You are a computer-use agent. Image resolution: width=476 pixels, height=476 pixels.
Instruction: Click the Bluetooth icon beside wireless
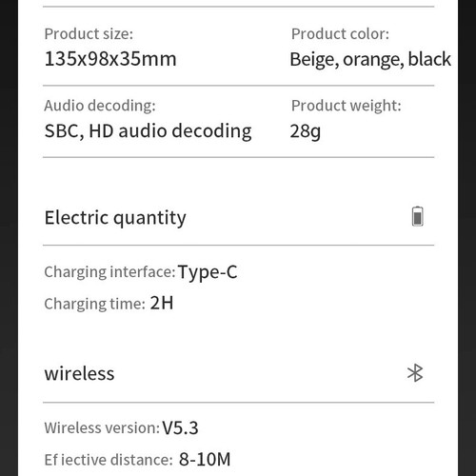tap(415, 373)
